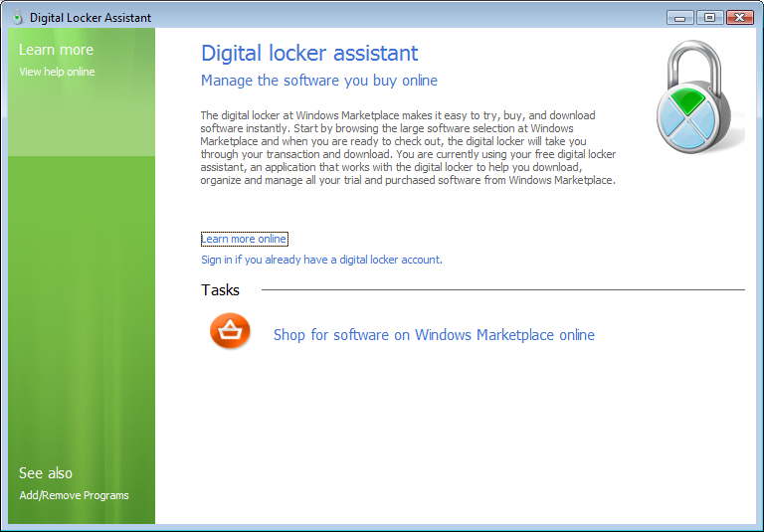This screenshot has width=764, height=532.
Task: Open 'Add/Remove Programs' in sidebar
Action: click(x=74, y=495)
